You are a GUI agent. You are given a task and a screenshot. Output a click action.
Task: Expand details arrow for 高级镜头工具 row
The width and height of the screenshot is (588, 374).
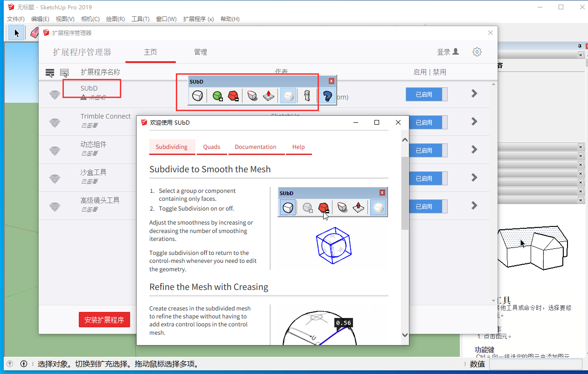474,205
